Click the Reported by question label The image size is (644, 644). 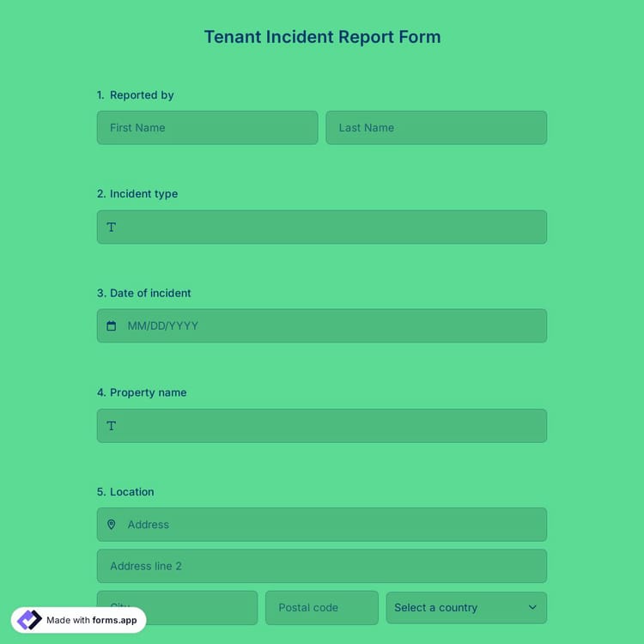[x=141, y=95]
